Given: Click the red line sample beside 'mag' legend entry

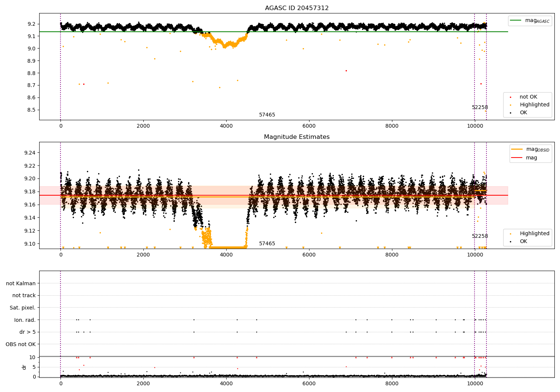Looking at the screenshot, I should click(517, 158).
